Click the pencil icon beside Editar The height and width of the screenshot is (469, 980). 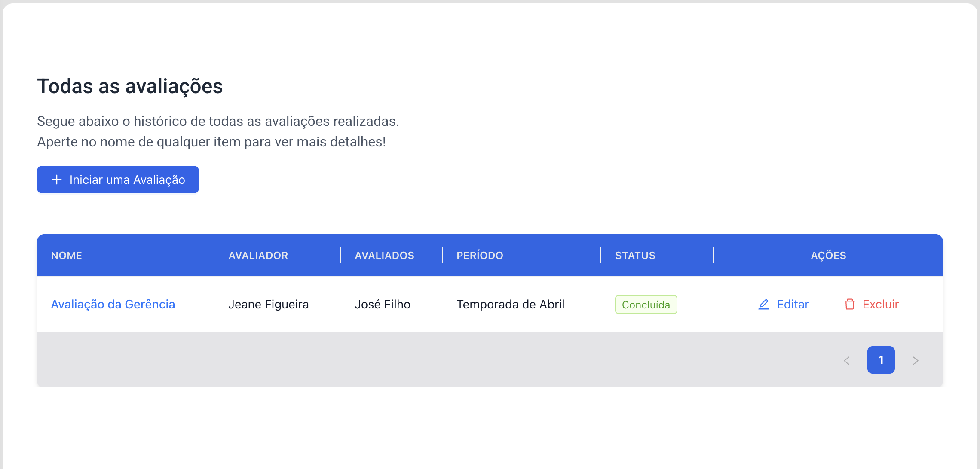tap(764, 305)
